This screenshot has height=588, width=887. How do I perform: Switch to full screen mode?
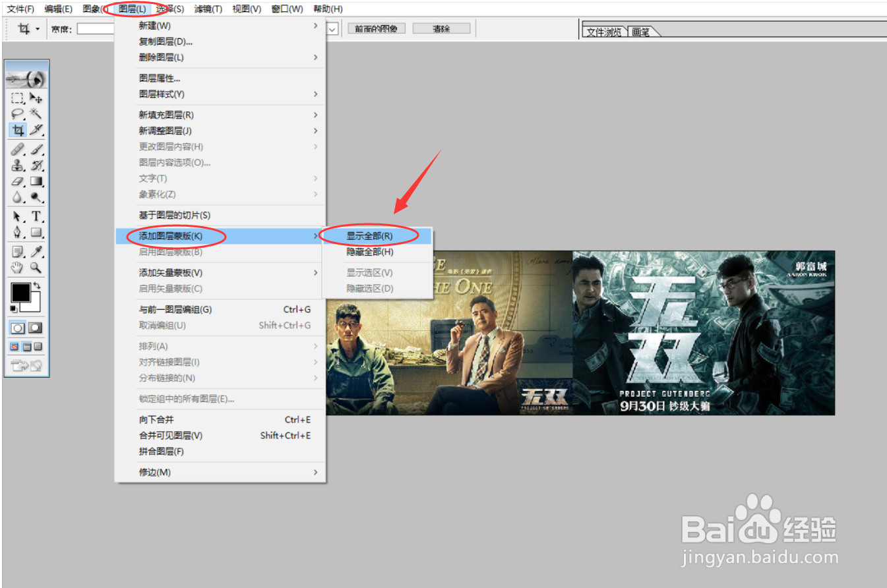pos(38,347)
